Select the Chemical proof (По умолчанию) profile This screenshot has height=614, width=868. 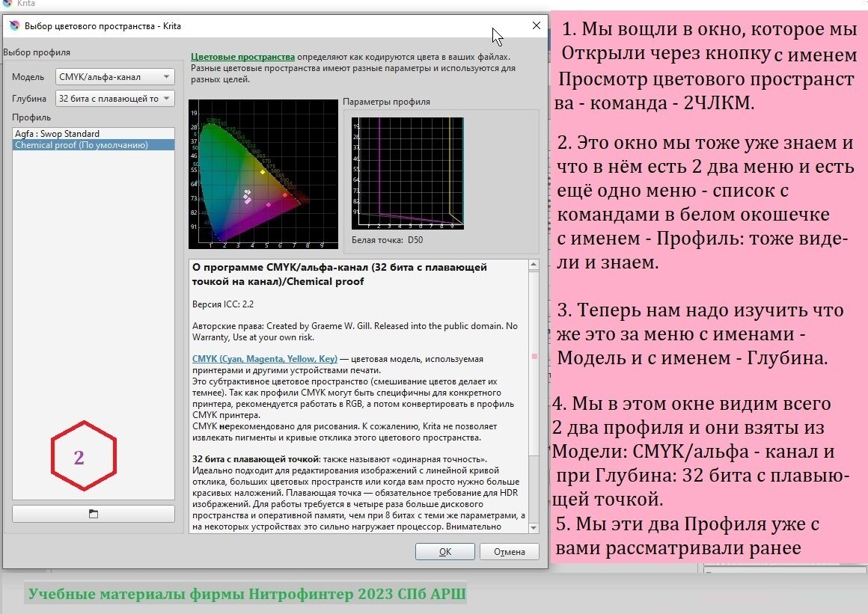[93, 145]
